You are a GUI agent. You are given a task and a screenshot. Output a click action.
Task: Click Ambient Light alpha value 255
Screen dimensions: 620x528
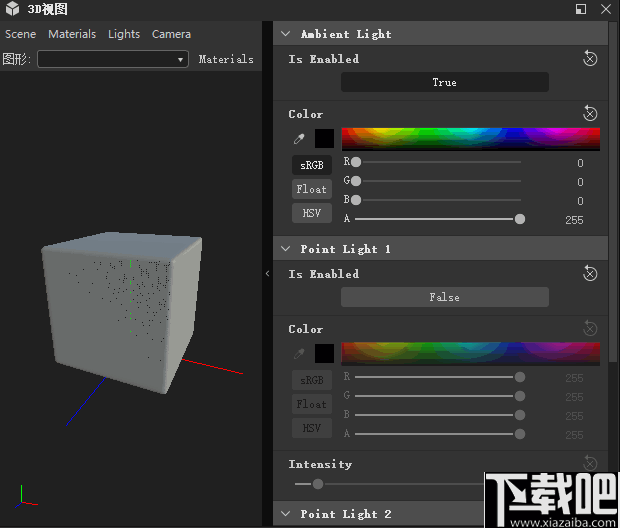574,220
